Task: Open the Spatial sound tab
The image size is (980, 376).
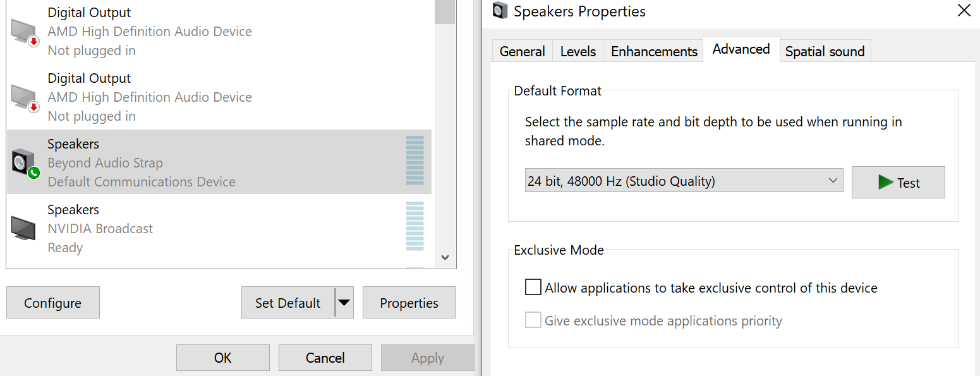Action: (825, 51)
